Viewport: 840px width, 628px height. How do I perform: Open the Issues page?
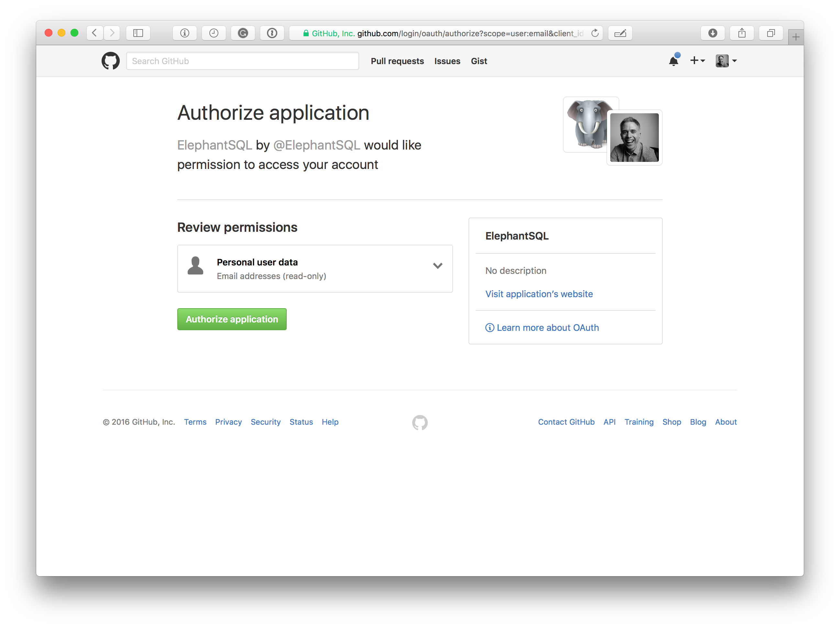click(x=447, y=61)
